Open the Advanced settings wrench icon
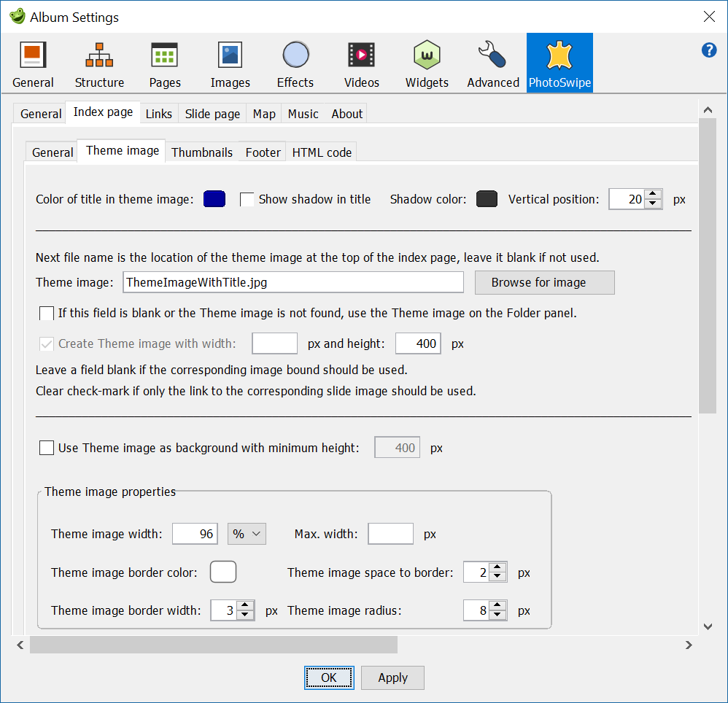728x703 pixels. click(492, 62)
